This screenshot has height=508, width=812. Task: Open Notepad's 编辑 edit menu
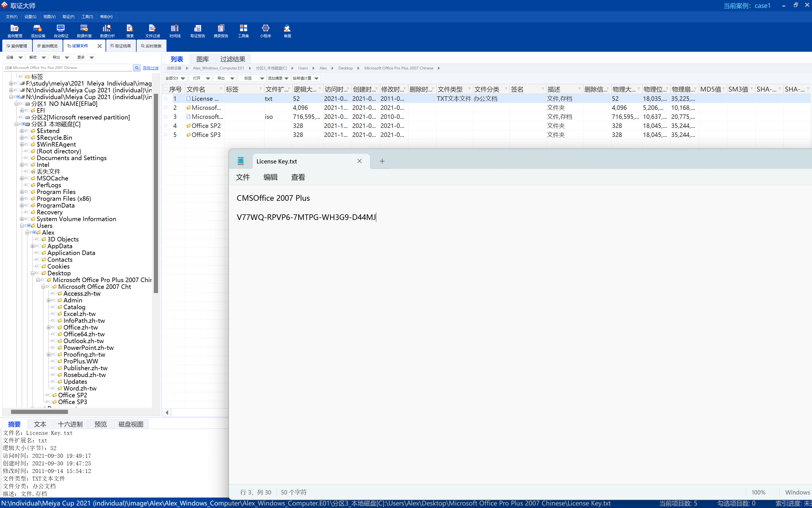pyautogui.click(x=270, y=177)
